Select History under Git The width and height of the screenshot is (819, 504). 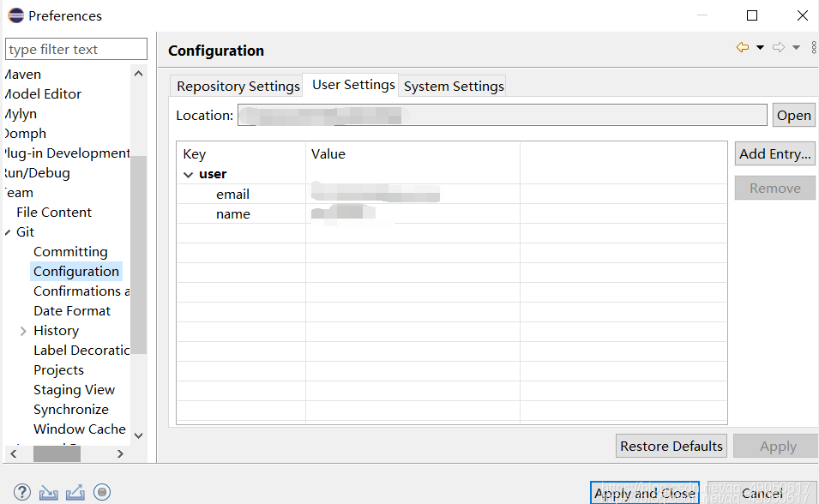(56, 331)
